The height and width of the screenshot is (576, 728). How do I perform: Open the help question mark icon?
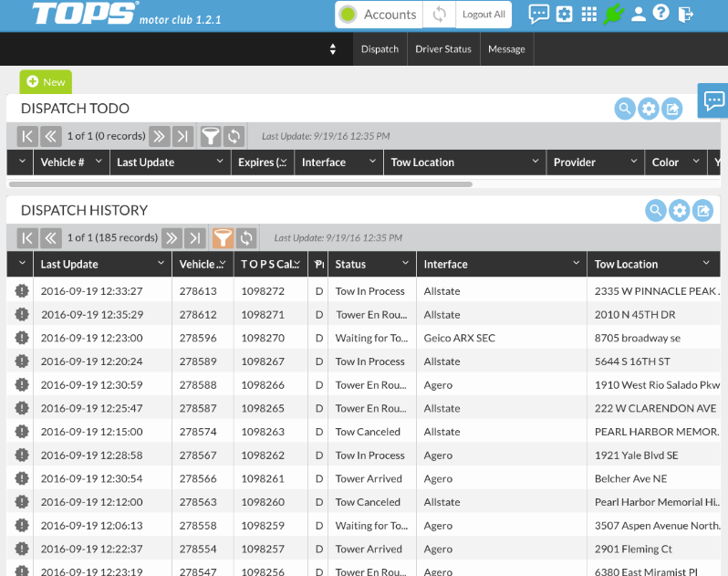point(660,12)
